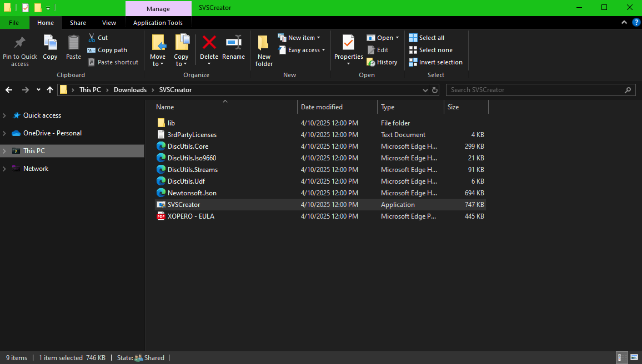
Task: Click the Paste clipboard icon
Action: tap(73, 43)
